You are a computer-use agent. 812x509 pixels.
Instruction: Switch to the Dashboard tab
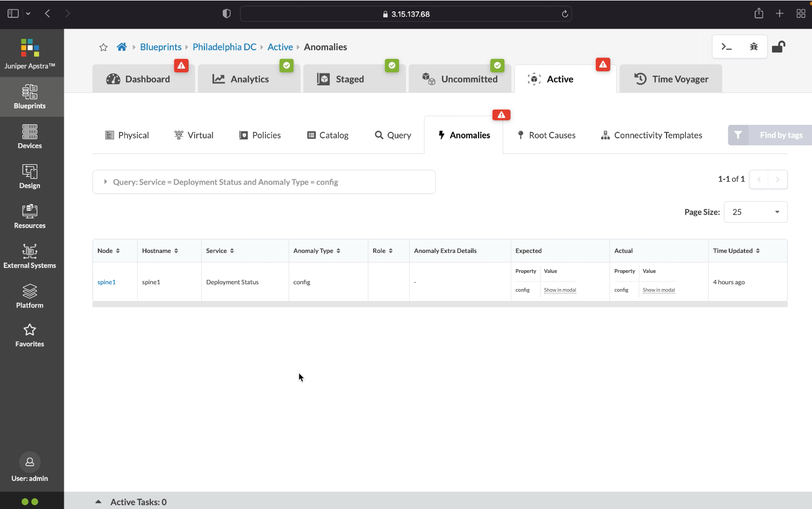pyautogui.click(x=143, y=79)
